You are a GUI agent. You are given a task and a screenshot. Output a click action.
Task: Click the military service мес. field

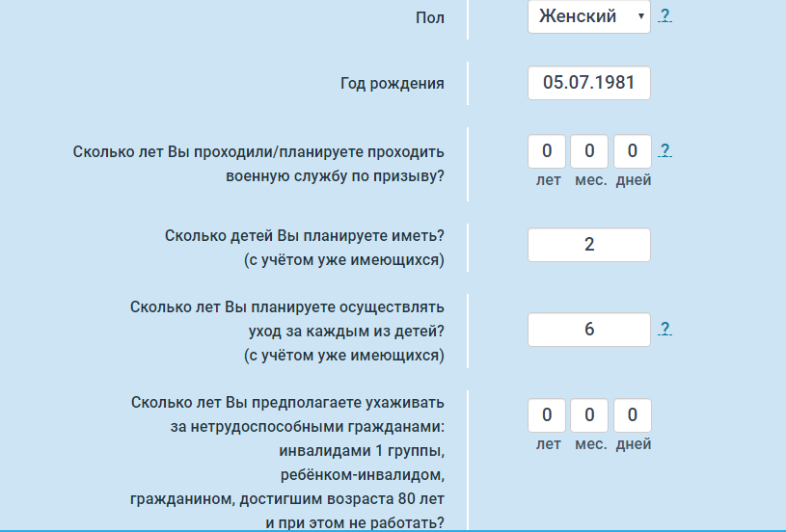click(x=589, y=150)
